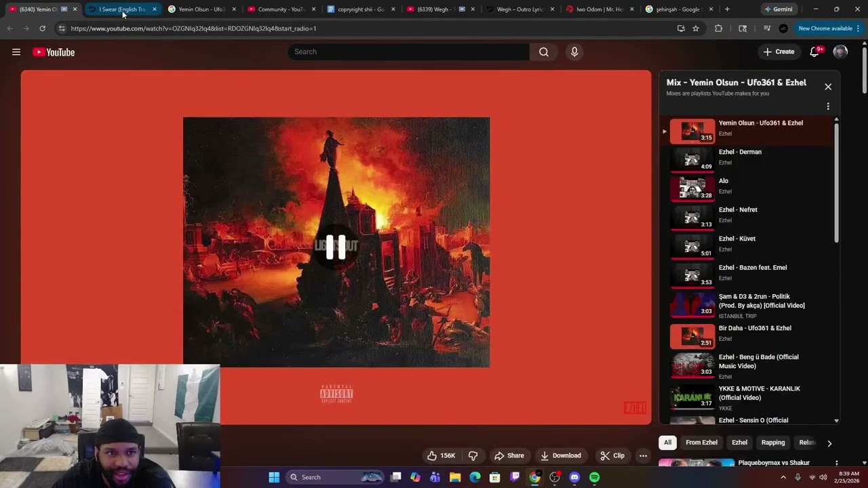Pause the video playback
This screenshot has height=488, width=868.
pyautogui.click(x=336, y=247)
